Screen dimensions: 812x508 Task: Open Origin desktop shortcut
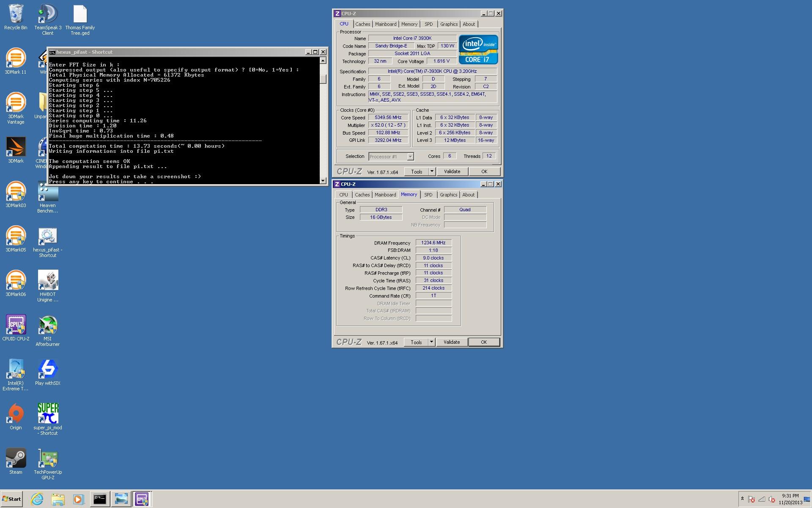[16, 417]
